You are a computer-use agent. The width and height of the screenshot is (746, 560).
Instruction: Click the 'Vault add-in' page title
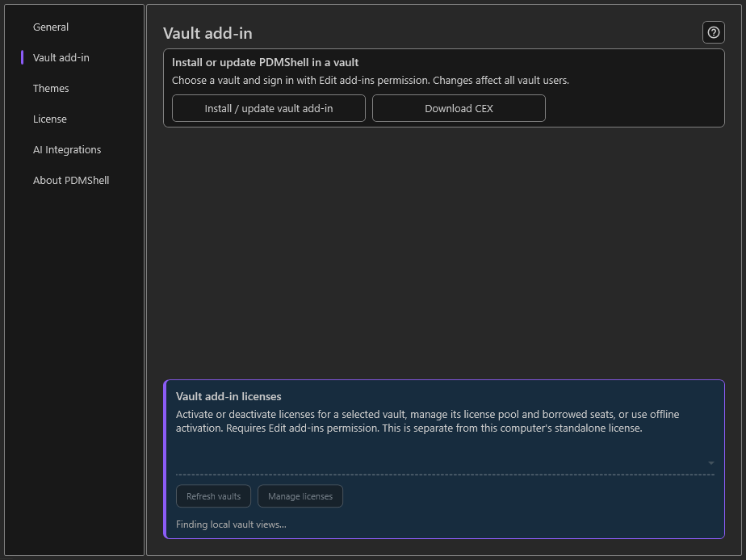[x=208, y=33]
